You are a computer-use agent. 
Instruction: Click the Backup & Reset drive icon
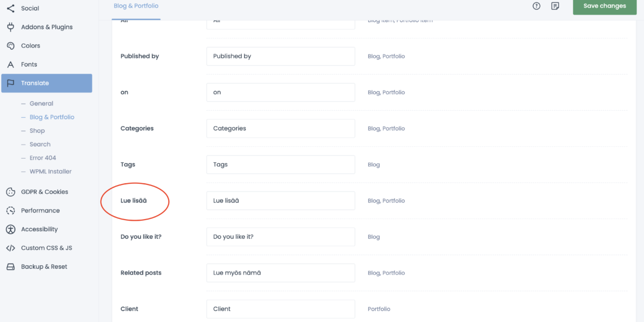click(11, 267)
